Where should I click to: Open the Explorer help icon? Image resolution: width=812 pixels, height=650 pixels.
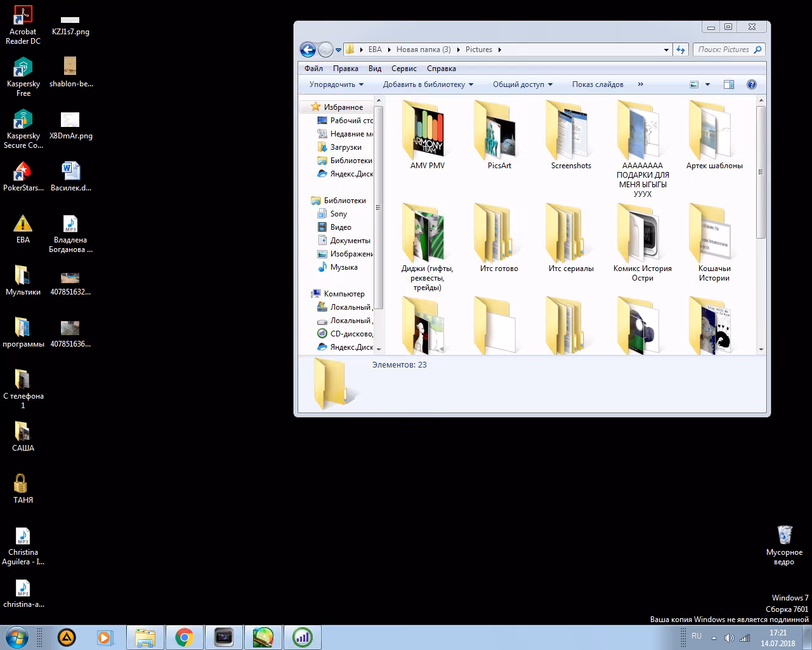(x=752, y=84)
